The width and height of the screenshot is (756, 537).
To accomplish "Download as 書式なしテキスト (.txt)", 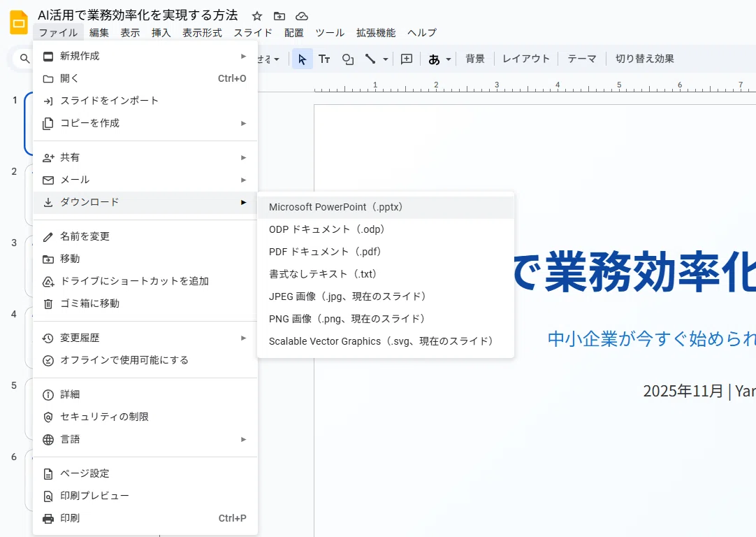I will [386, 274].
